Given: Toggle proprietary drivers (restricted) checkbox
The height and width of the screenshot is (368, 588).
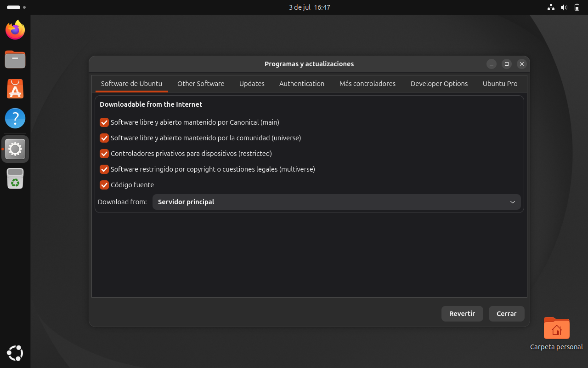Looking at the screenshot, I should coord(104,154).
